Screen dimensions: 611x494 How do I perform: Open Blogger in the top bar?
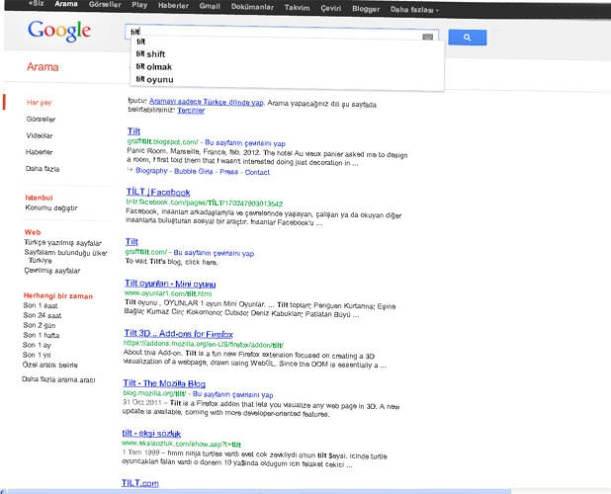(366, 9)
